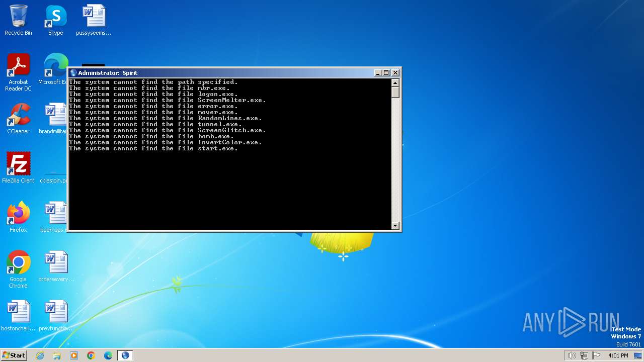Open the Start menu

point(14,355)
